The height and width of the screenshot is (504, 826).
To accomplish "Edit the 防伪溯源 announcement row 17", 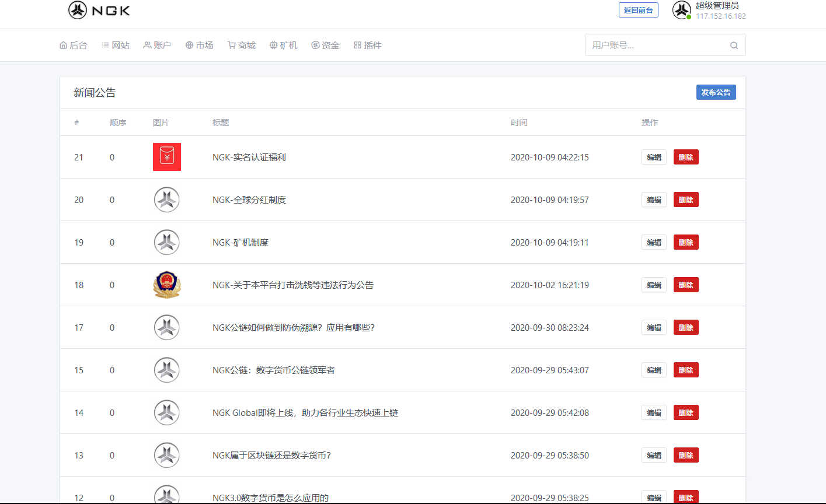I will click(654, 327).
